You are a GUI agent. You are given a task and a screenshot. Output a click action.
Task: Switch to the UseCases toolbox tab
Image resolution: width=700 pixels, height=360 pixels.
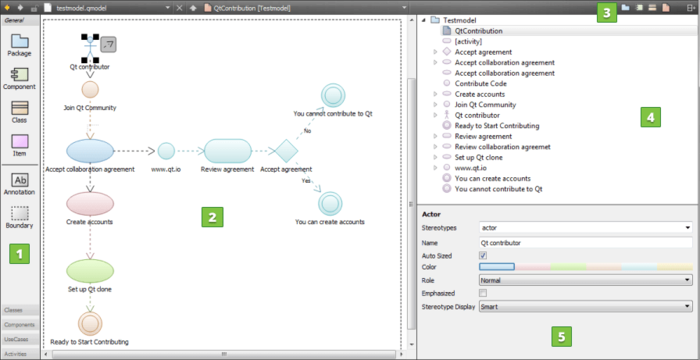(x=20, y=339)
